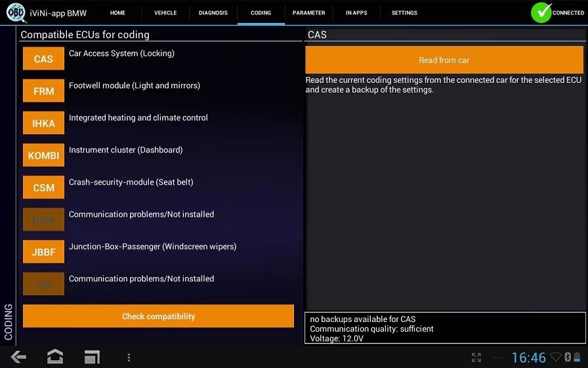Open the Android home screen
588x368 pixels.
point(54,357)
